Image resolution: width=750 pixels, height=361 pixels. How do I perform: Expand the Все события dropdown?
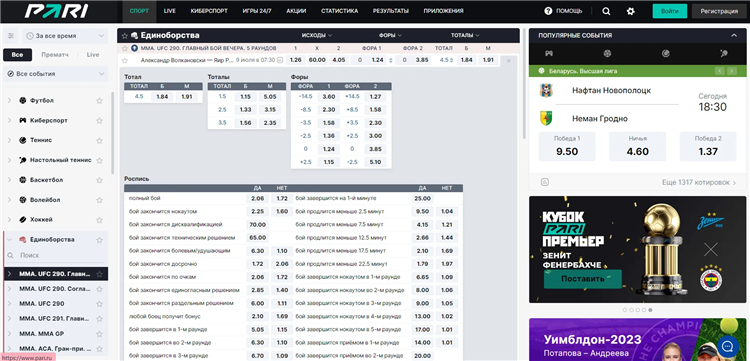coord(55,74)
